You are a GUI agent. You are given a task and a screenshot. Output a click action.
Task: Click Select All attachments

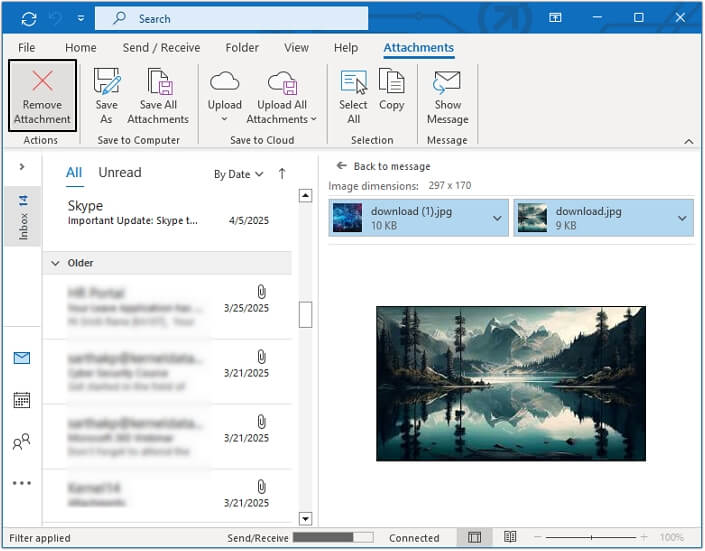[353, 96]
